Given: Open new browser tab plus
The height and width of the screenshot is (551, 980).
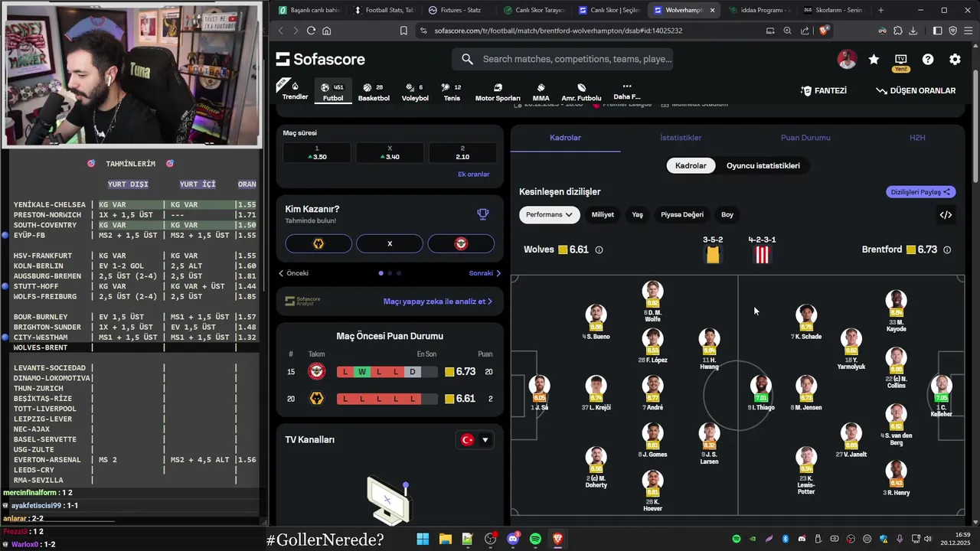Looking at the screenshot, I should tap(880, 10).
